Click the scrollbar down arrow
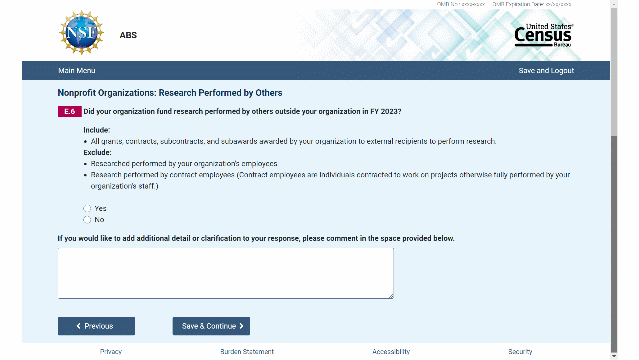This screenshot has width=639, height=360. click(614, 356)
